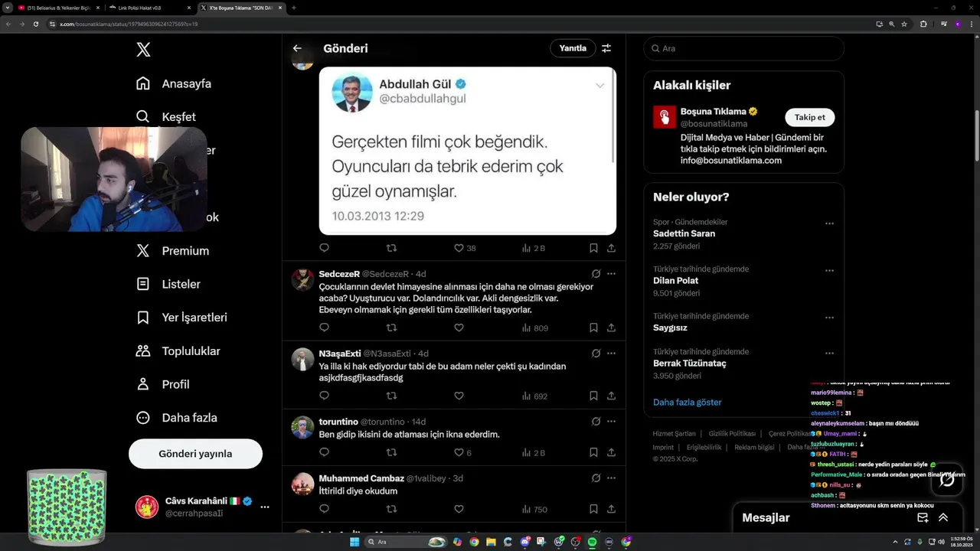Open more options on toruntino reply
This screenshot has height=551, width=980.
[x=611, y=421]
